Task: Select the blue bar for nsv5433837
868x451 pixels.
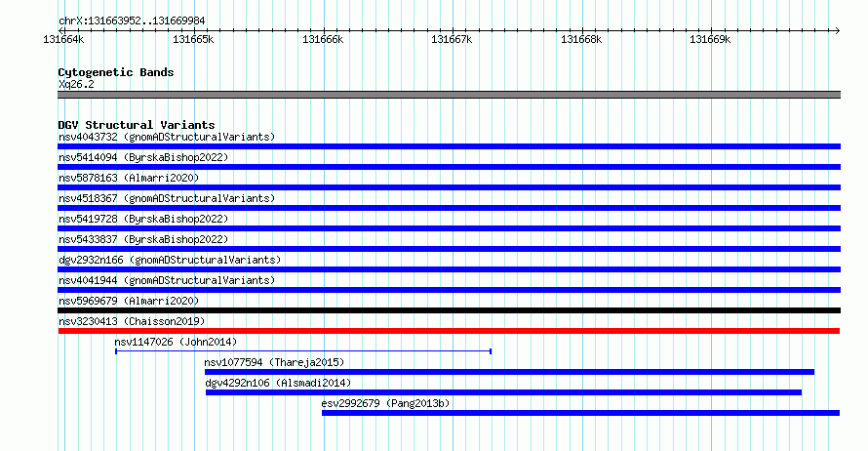Action: 449,249
